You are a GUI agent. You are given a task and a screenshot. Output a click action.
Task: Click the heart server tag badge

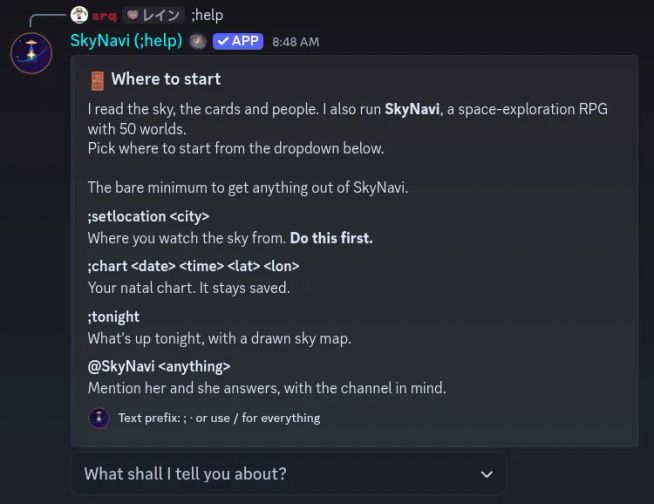153,15
